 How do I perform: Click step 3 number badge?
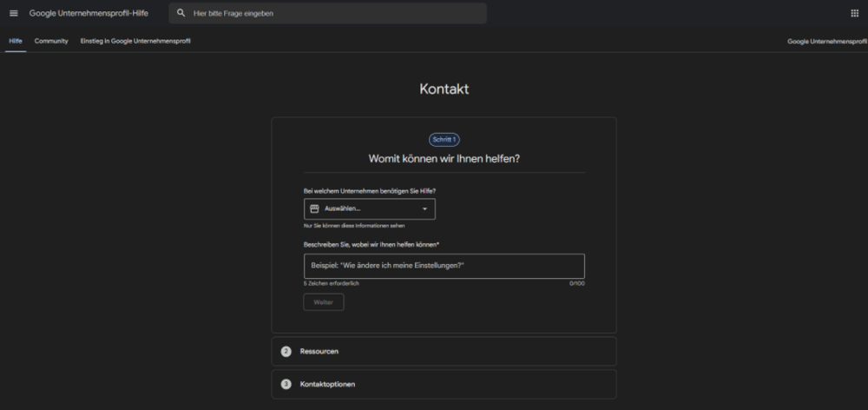coord(286,384)
